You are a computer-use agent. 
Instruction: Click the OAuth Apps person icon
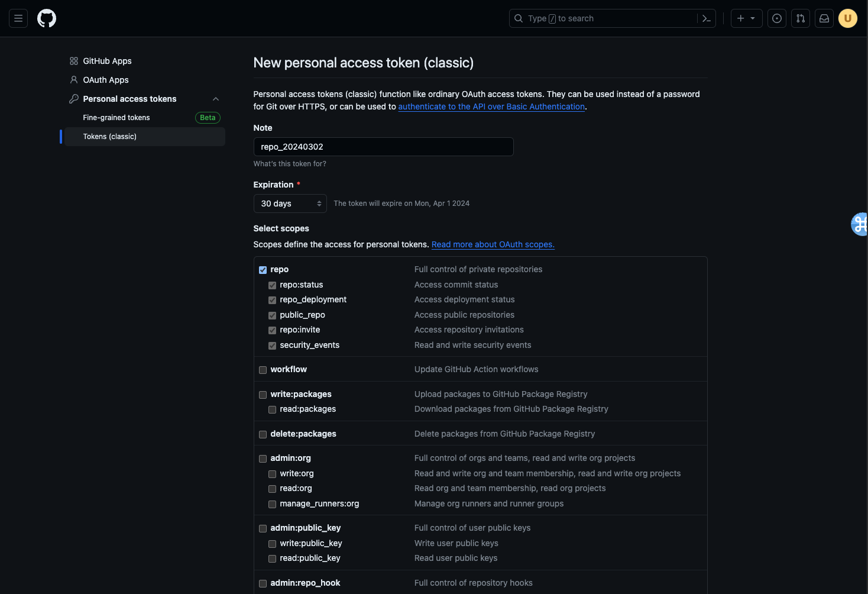click(74, 80)
